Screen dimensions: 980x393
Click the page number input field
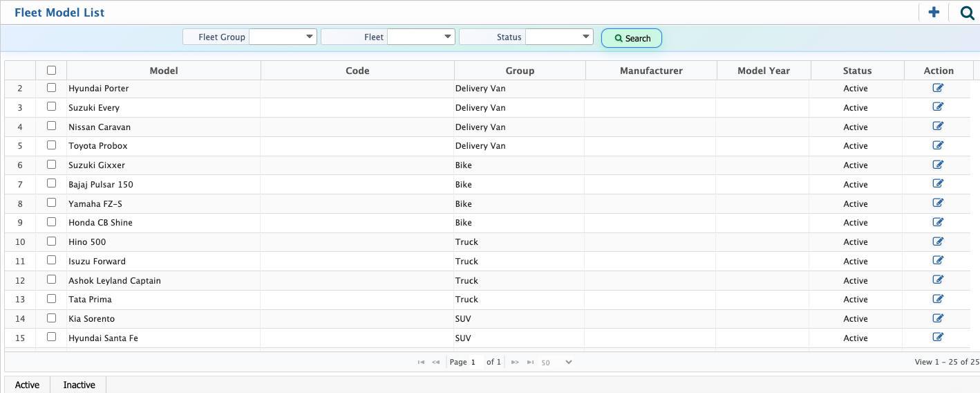tap(477, 362)
